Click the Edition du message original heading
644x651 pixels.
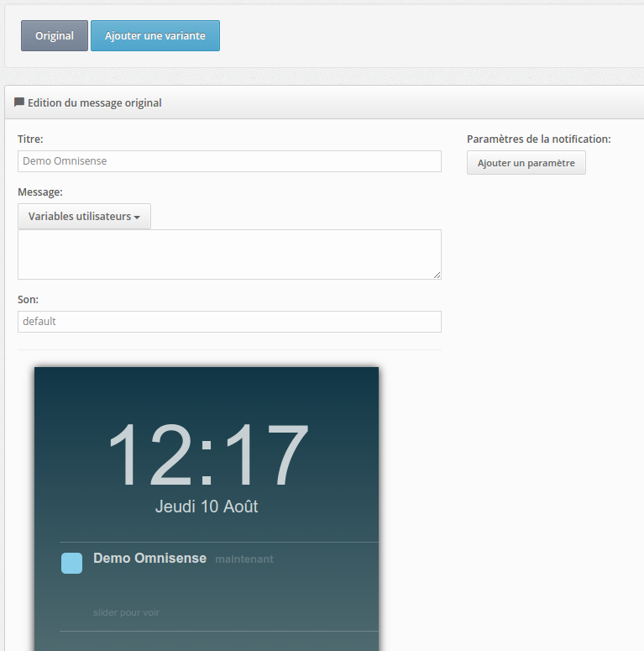coord(94,102)
